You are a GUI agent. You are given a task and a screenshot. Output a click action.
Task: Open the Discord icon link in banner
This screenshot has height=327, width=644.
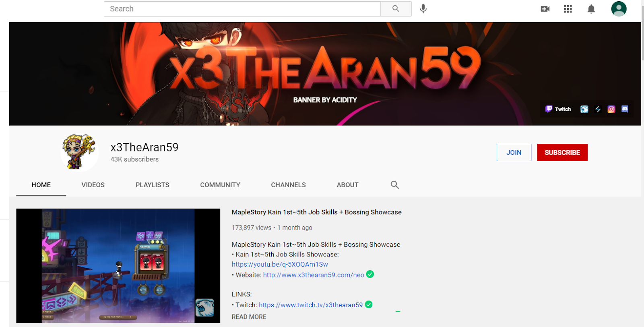click(625, 109)
